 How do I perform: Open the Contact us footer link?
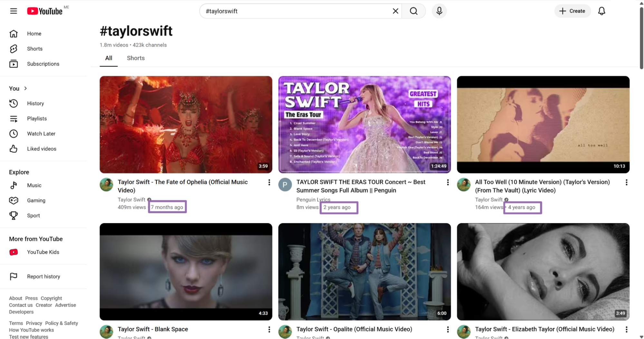tap(21, 305)
